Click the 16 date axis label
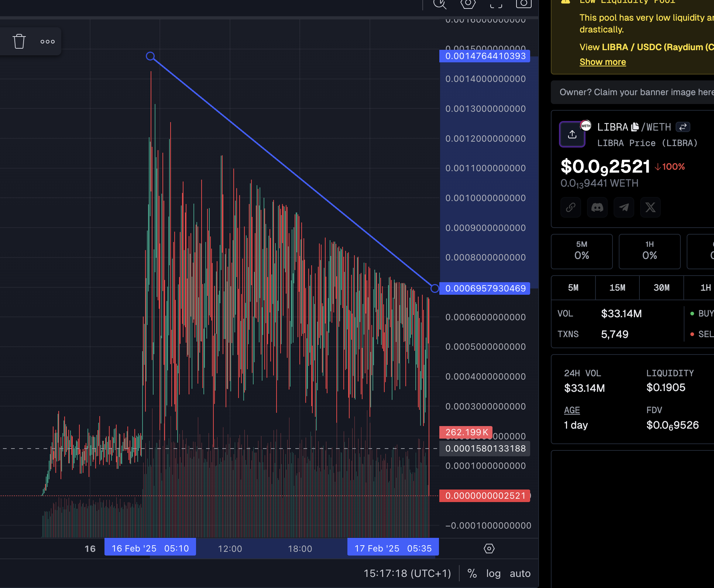This screenshot has height=588, width=714. coord(90,549)
